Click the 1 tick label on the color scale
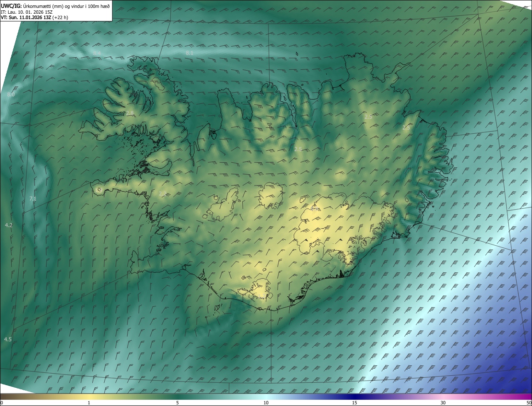Image resolution: width=532 pixels, height=406 pixels. 89,403
